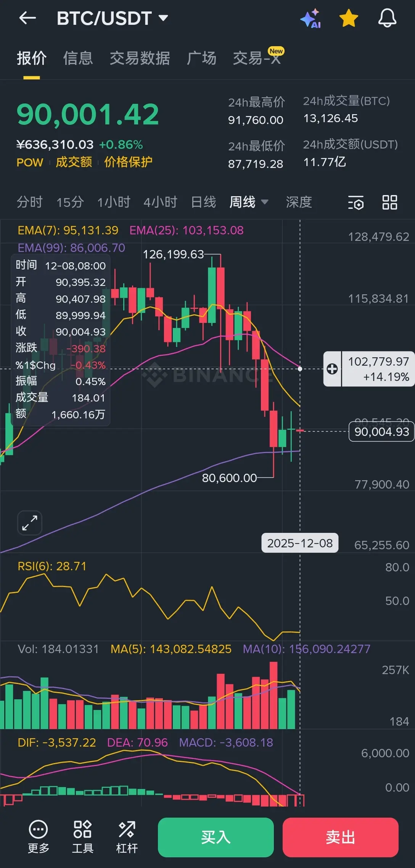Switch to the 报价 tab
Viewport: 415px width, 868px height.
coord(32,58)
